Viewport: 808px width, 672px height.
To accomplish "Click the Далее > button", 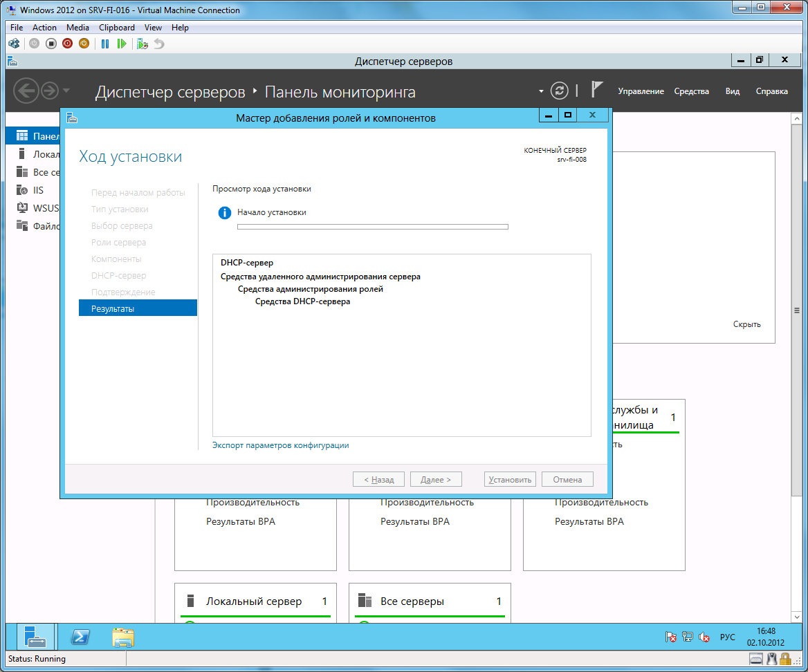I will pos(436,479).
